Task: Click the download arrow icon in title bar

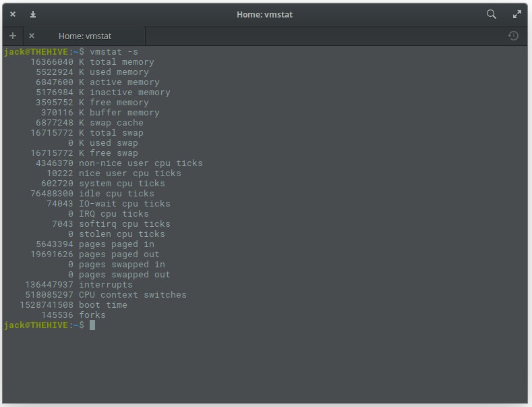Action: tap(33, 14)
